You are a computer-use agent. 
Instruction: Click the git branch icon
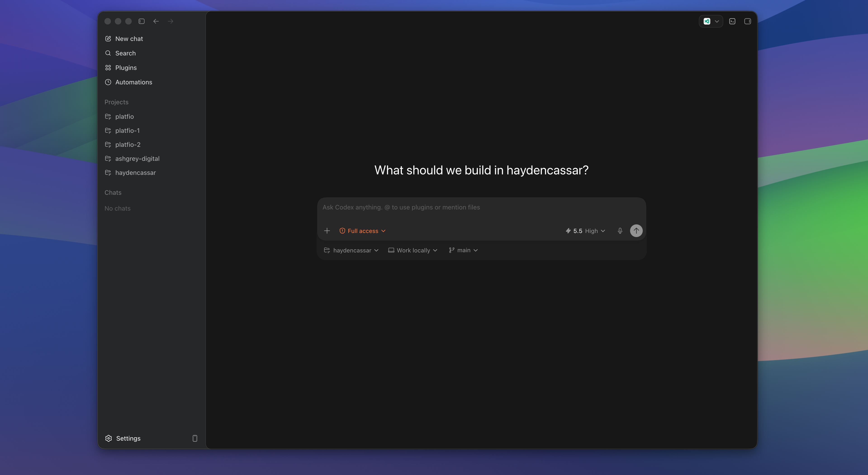click(451, 250)
